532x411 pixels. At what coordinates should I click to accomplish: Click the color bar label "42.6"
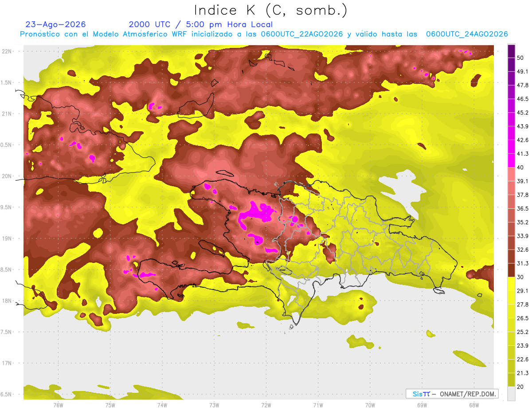point(523,140)
